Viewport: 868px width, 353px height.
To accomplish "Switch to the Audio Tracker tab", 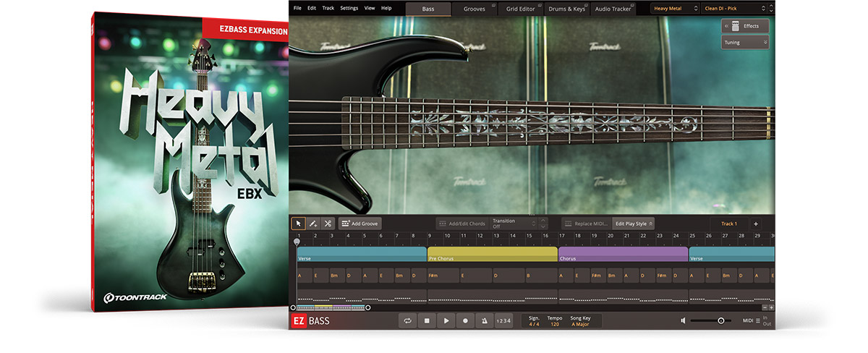I will point(613,9).
